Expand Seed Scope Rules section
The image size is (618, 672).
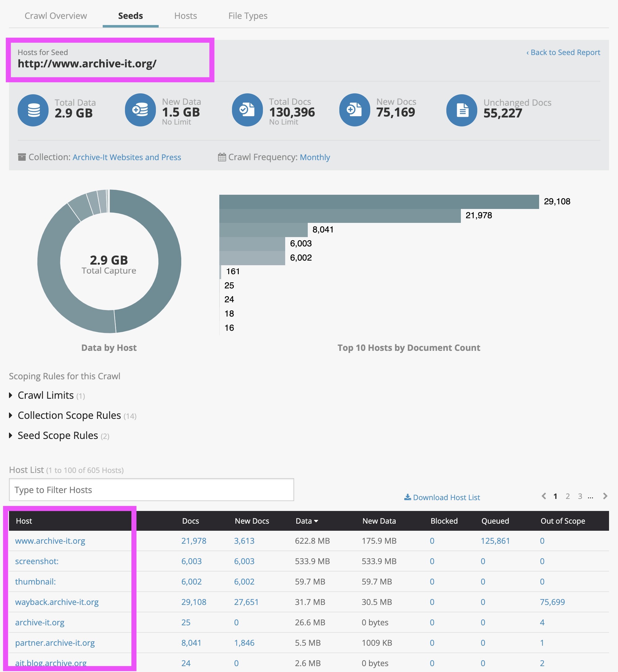coord(58,436)
